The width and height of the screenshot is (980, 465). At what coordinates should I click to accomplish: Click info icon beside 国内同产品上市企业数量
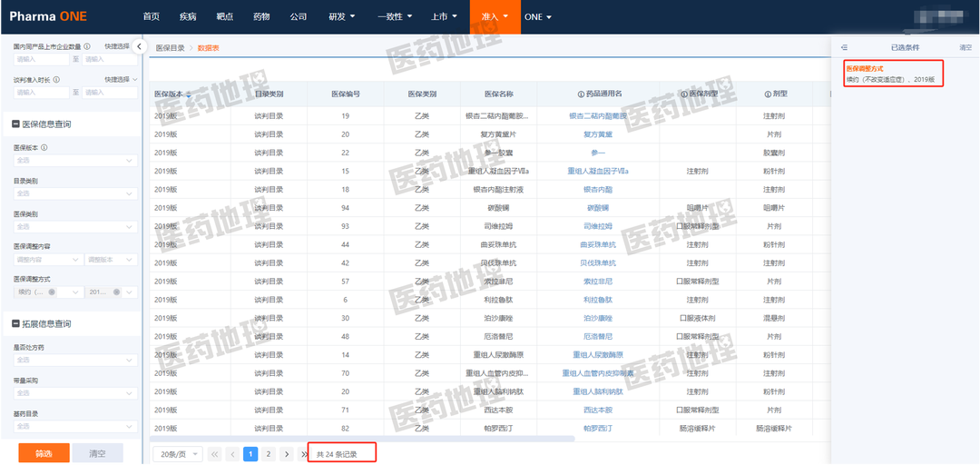(x=87, y=46)
